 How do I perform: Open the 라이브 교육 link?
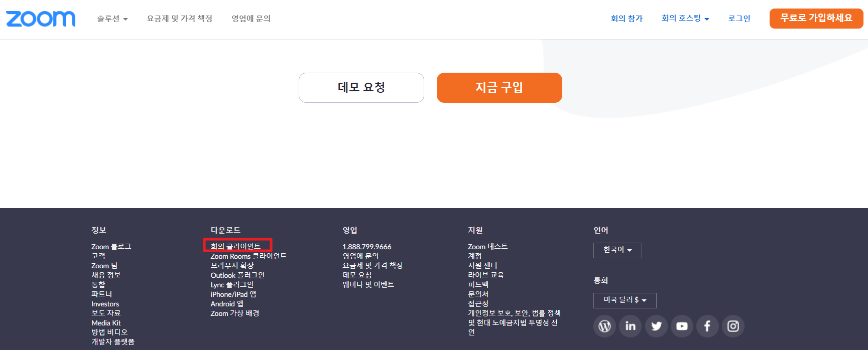coord(486,275)
